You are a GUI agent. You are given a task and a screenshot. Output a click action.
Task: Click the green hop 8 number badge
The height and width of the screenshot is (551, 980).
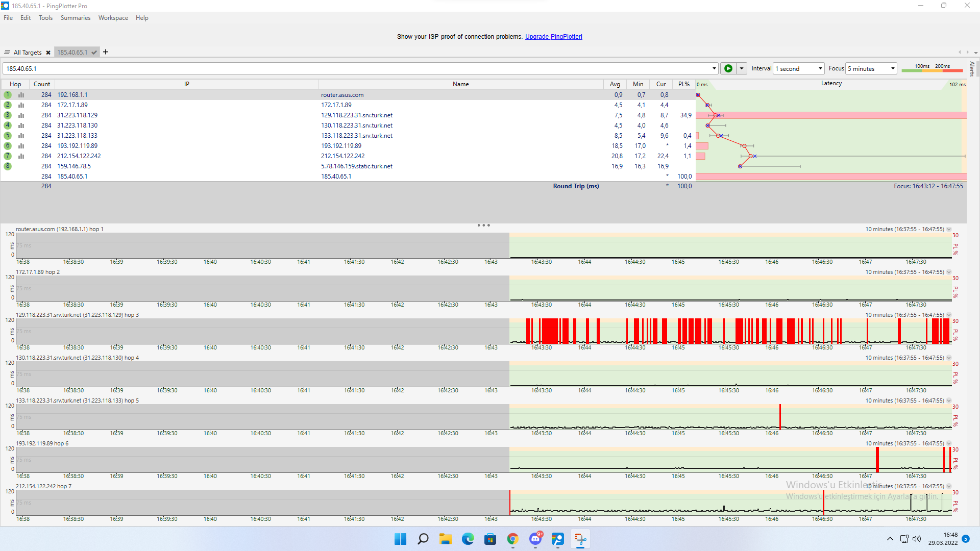(x=8, y=166)
